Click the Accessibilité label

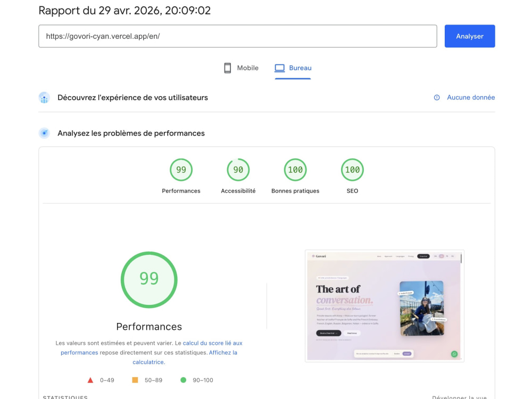[x=238, y=190]
